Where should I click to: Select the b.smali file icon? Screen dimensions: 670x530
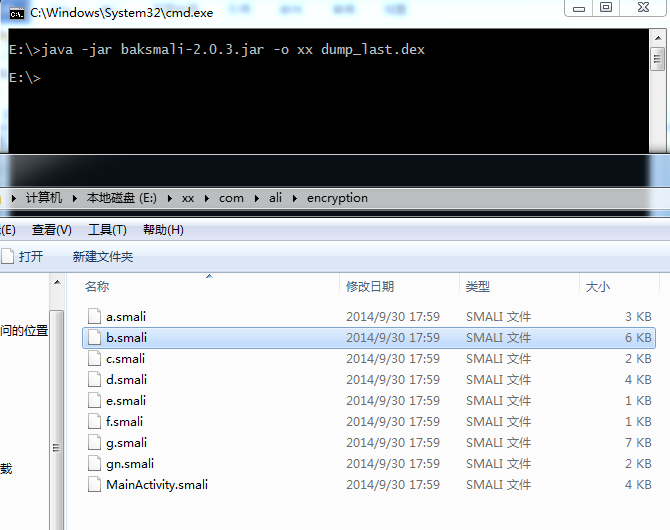click(94, 337)
